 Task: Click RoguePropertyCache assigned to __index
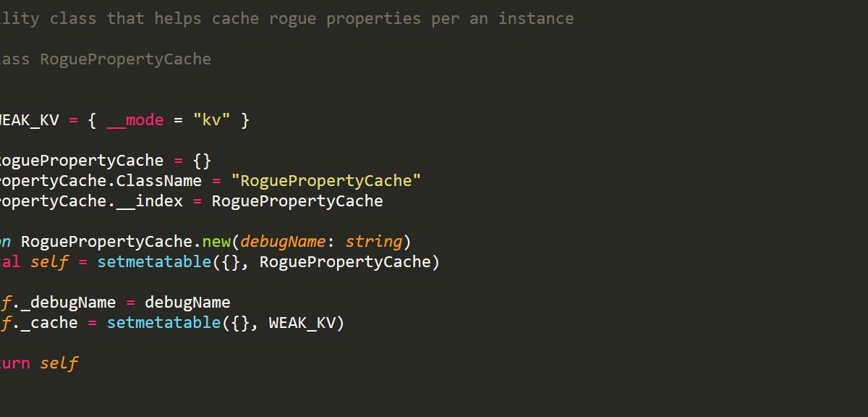click(x=297, y=201)
